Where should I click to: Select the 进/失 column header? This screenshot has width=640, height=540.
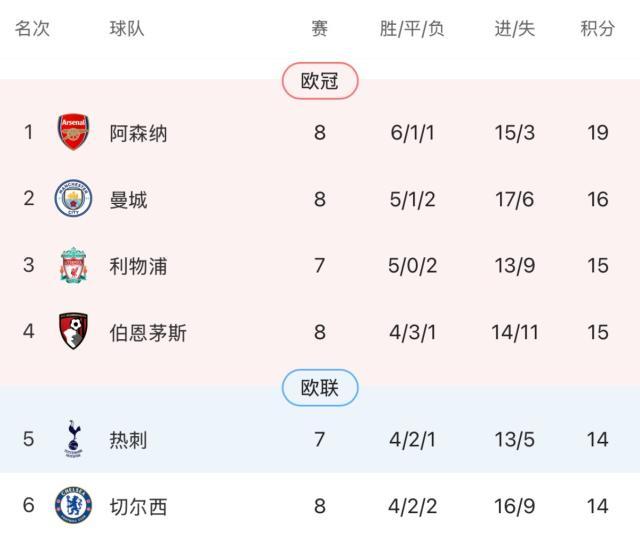pos(514,29)
